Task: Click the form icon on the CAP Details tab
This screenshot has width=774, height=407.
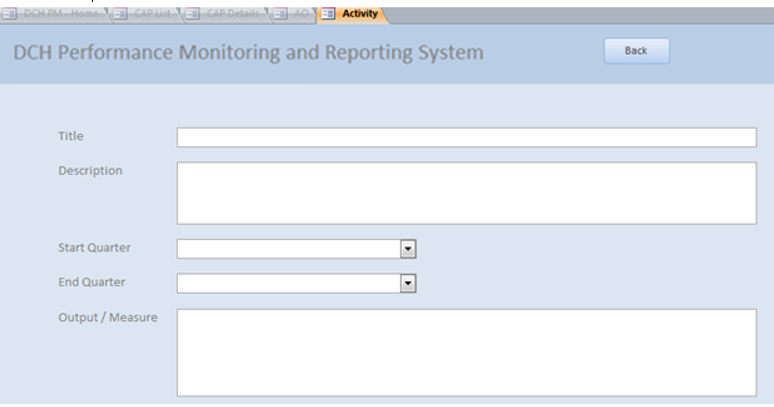Action: [x=192, y=14]
